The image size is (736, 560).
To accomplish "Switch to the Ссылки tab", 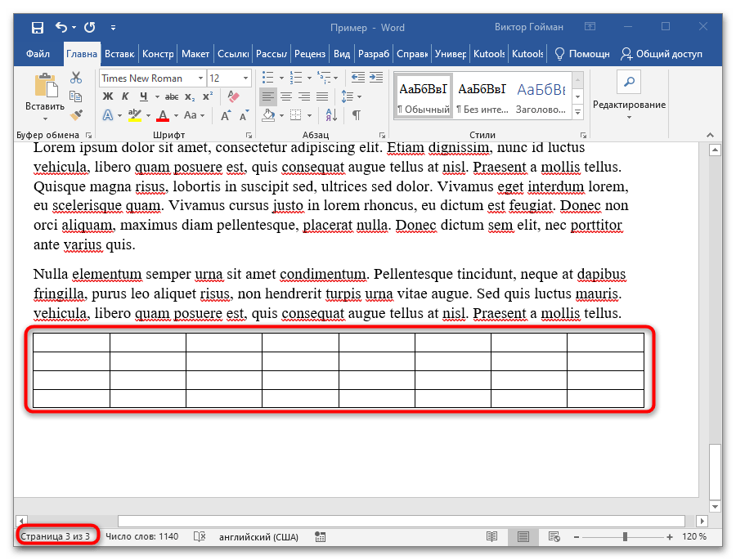I will coord(233,54).
